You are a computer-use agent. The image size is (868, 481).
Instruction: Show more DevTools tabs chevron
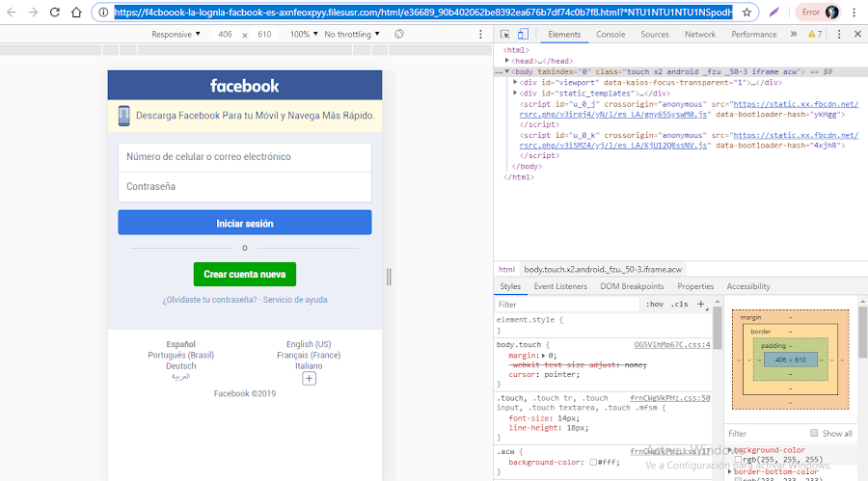(x=794, y=34)
